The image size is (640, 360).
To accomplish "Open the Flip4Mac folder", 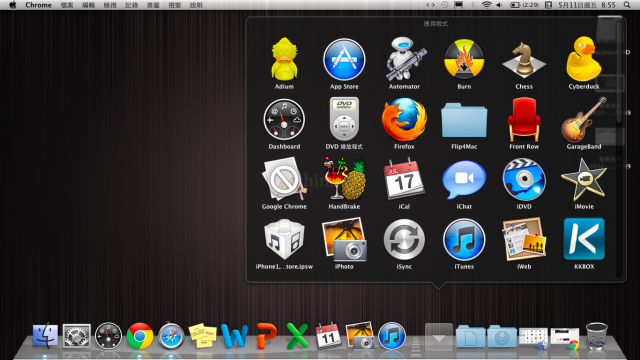I will coord(464,120).
